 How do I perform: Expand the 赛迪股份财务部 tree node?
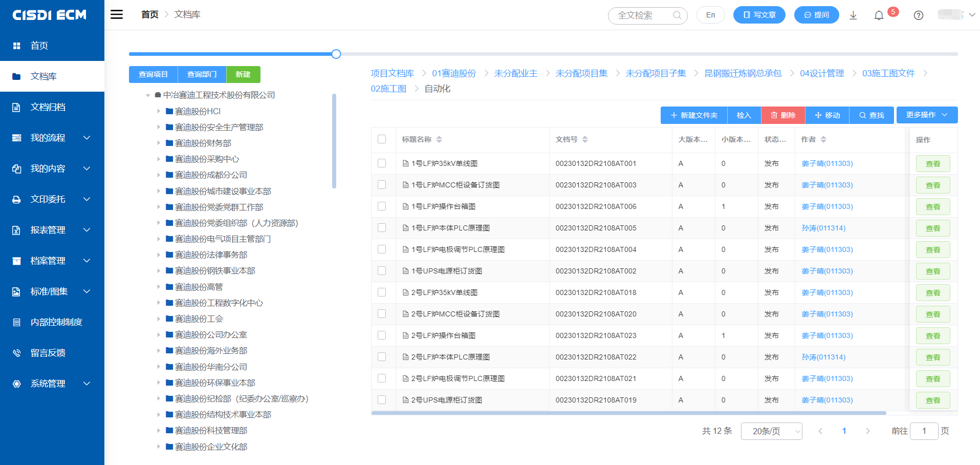click(159, 143)
